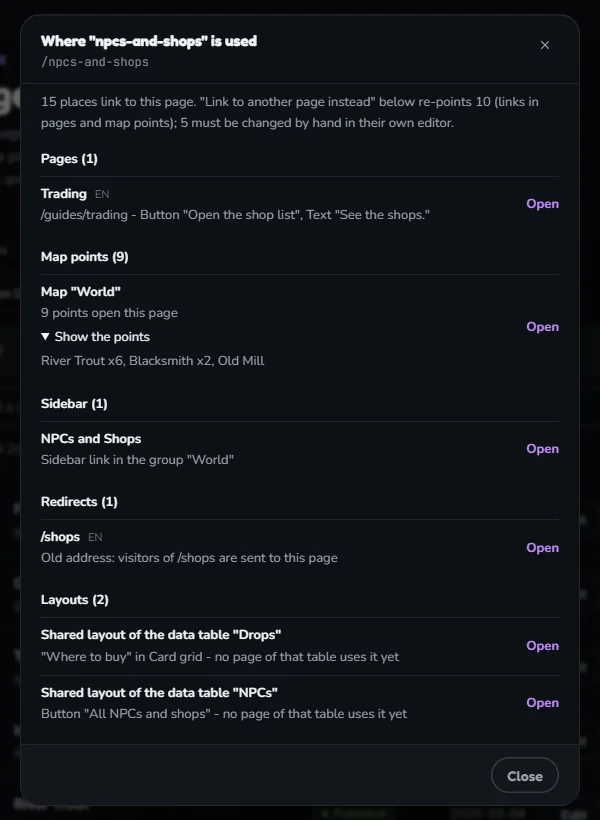Screen dimensions: 600x820
Task: Open the Map "World" entry
Action: (x=542, y=327)
